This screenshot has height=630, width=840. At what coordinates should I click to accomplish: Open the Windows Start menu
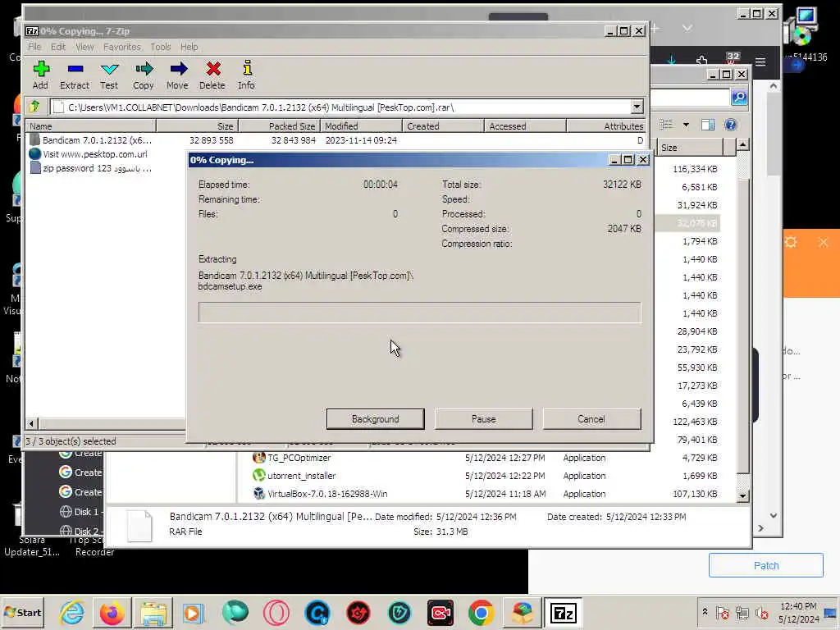[x=22, y=612]
